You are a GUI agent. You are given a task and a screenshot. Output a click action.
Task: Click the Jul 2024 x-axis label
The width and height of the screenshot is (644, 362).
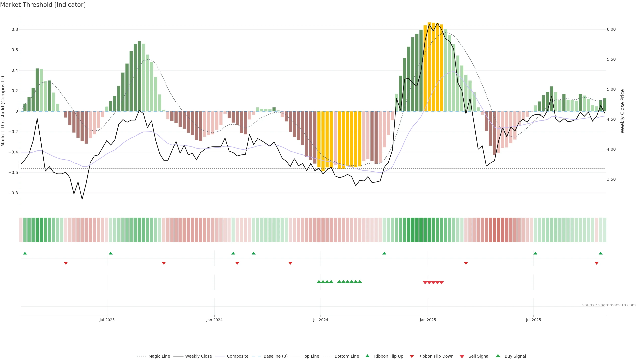click(x=320, y=320)
